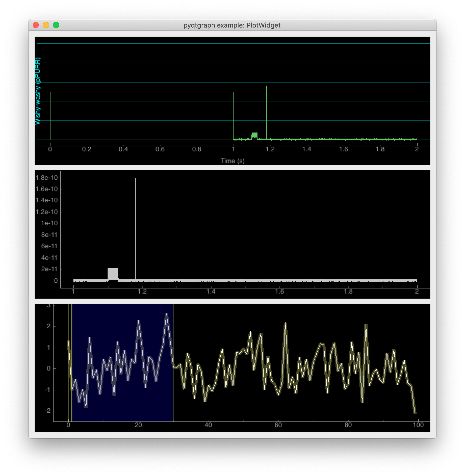Click the yellow minimize button
The width and height of the screenshot is (465, 476).
click(x=46, y=25)
